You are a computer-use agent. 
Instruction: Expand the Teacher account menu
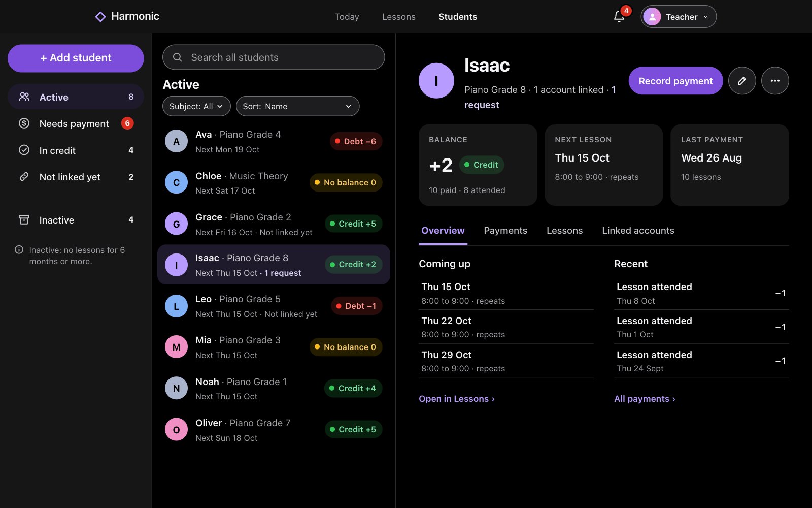tap(679, 17)
